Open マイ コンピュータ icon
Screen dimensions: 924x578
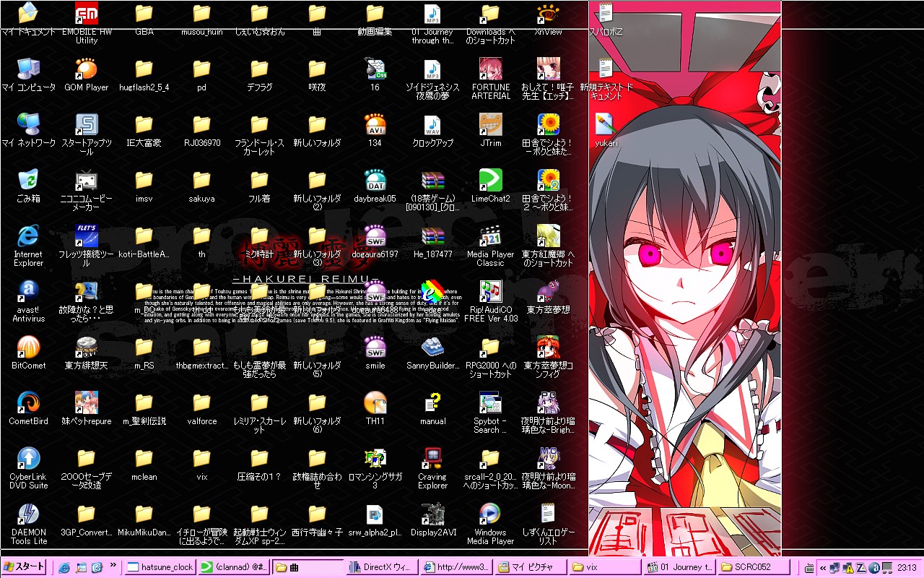[x=28, y=69]
